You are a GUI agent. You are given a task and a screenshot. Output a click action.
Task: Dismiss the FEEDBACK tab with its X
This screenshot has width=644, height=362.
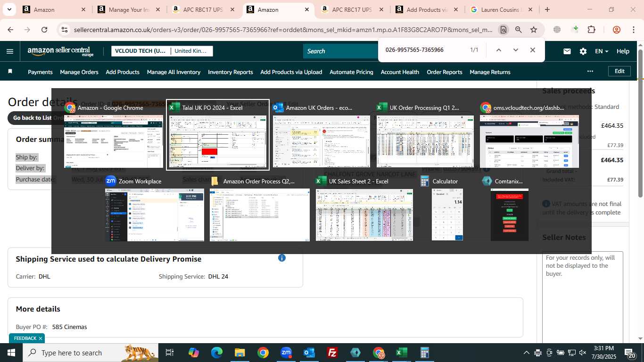coord(41,338)
